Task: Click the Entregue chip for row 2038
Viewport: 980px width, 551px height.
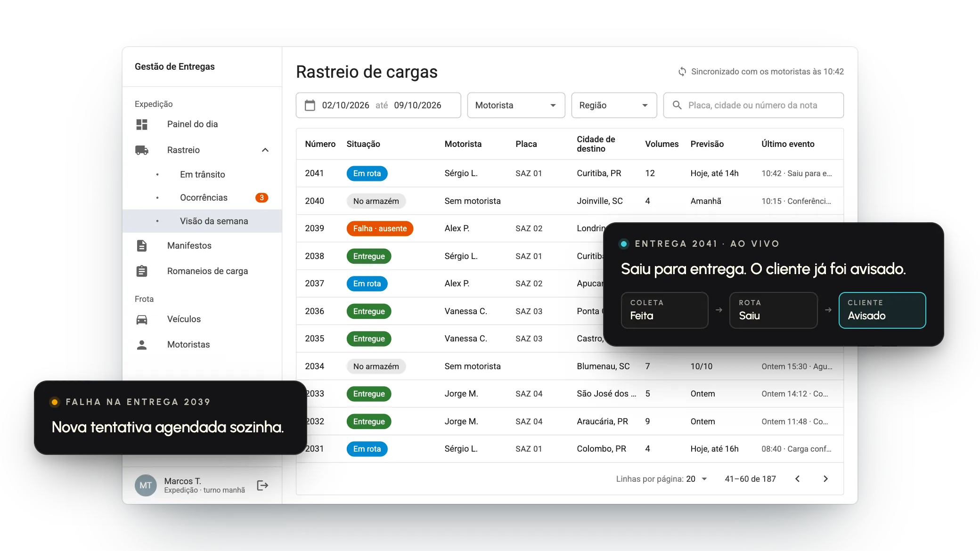Action: point(369,256)
